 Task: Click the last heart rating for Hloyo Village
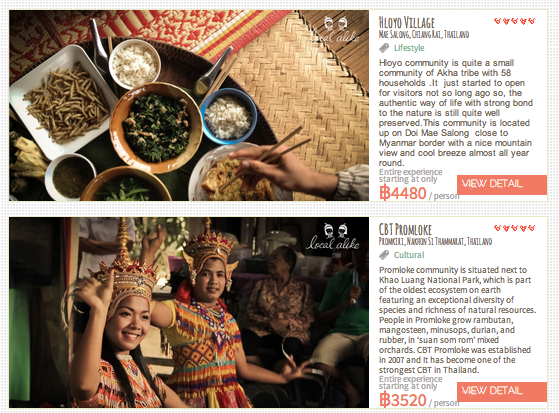(532, 21)
